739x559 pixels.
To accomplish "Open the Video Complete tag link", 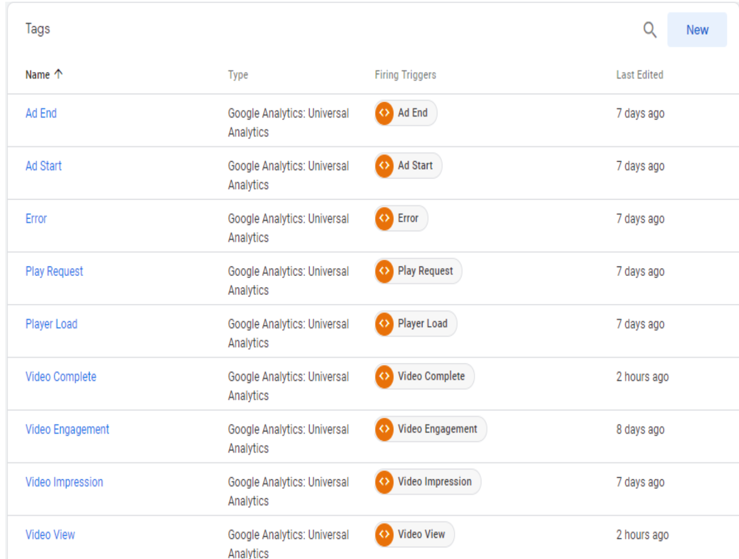I will coord(61,377).
